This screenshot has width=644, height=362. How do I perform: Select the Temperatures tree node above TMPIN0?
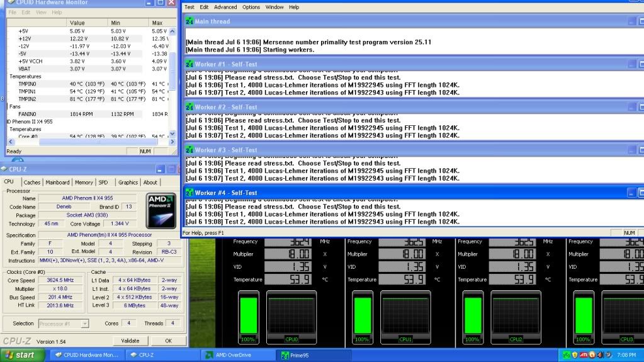pyautogui.click(x=25, y=76)
